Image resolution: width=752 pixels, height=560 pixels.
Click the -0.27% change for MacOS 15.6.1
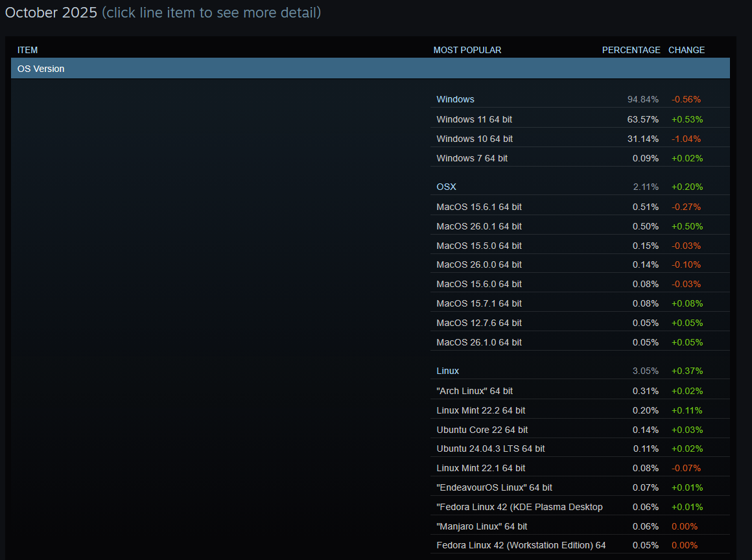click(686, 207)
